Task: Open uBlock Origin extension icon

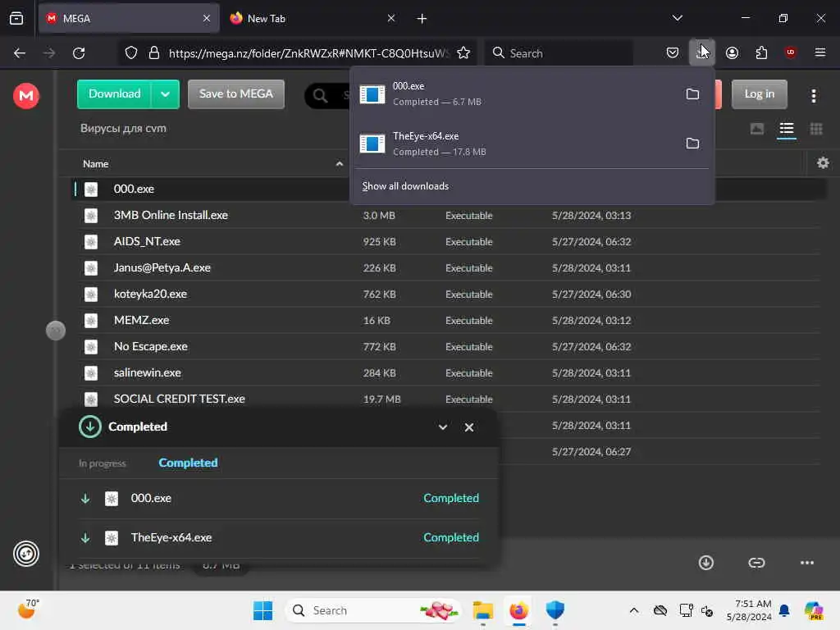Action: [790, 52]
